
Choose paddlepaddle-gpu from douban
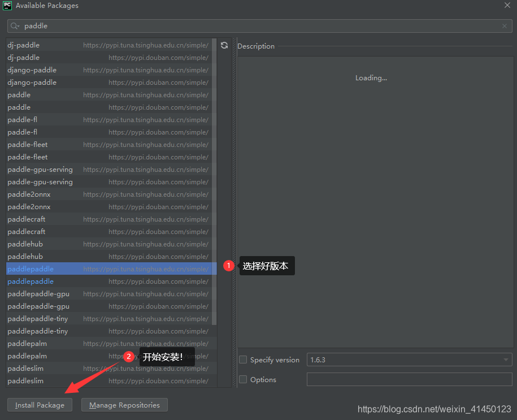[109, 306]
